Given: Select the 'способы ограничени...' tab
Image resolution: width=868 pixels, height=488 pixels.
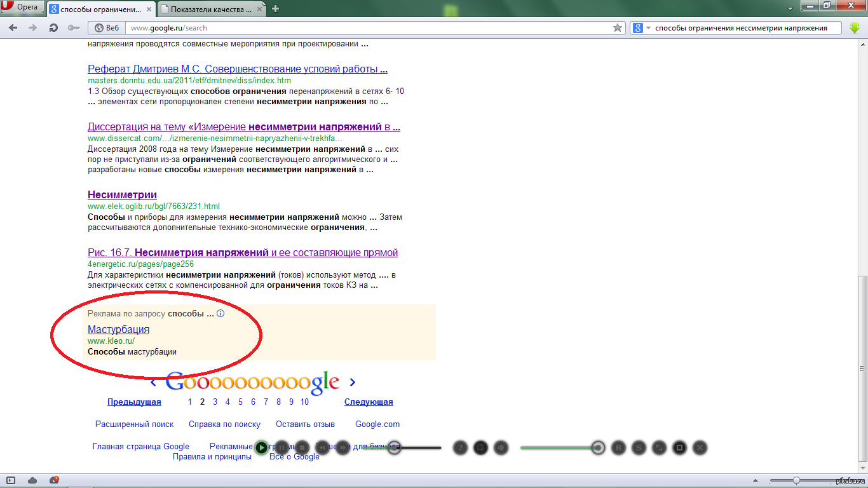Looking at the screenshot, I should (100, 9).
